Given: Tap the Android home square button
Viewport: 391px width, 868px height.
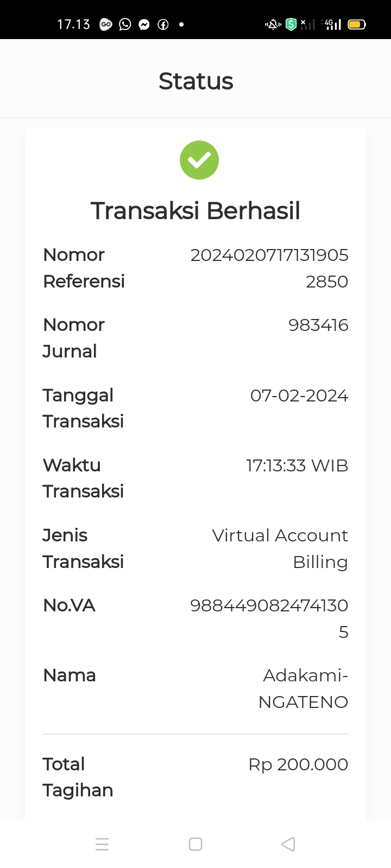Looking at the screenshot, I should pos(195,844).
